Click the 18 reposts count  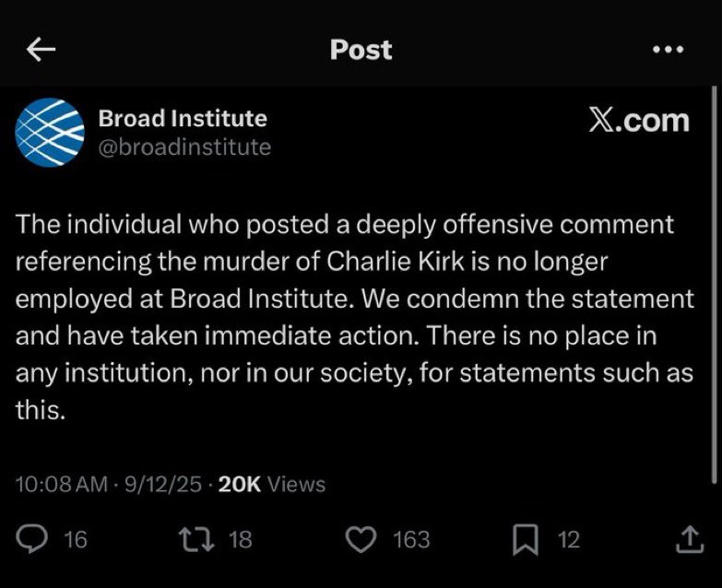coord(240,539)
